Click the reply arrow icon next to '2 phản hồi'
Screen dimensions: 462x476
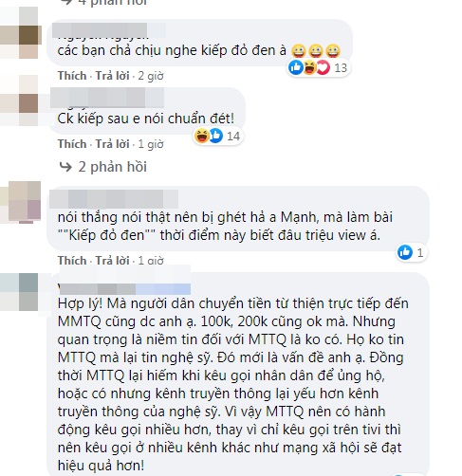pos(65,167)
